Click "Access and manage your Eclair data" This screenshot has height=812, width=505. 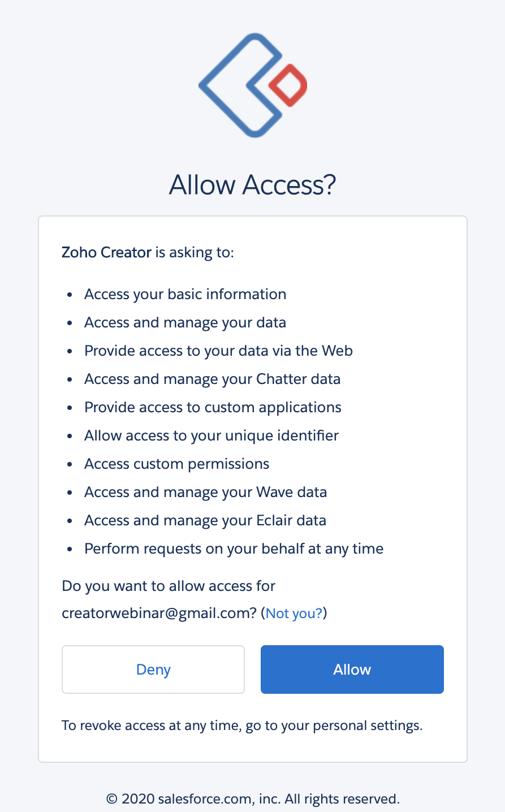point(205,521)
